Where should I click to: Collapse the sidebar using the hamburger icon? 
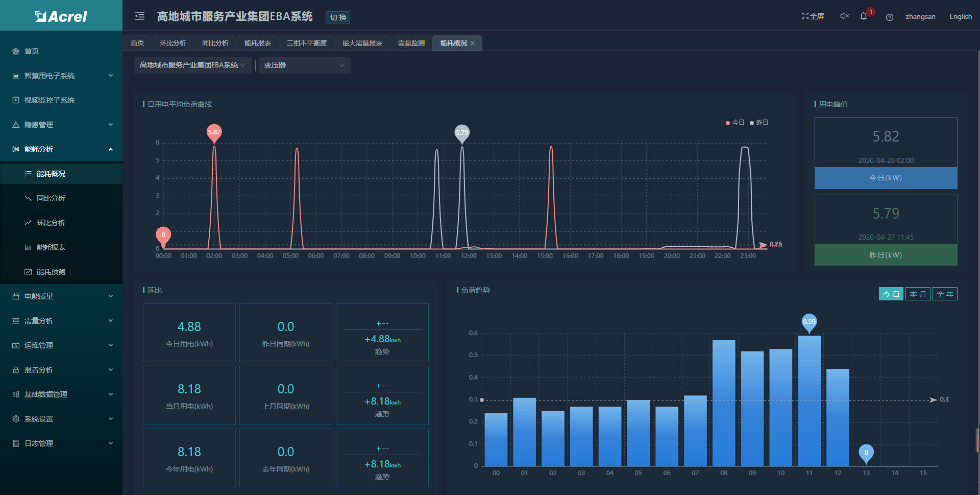pos(140,16)
